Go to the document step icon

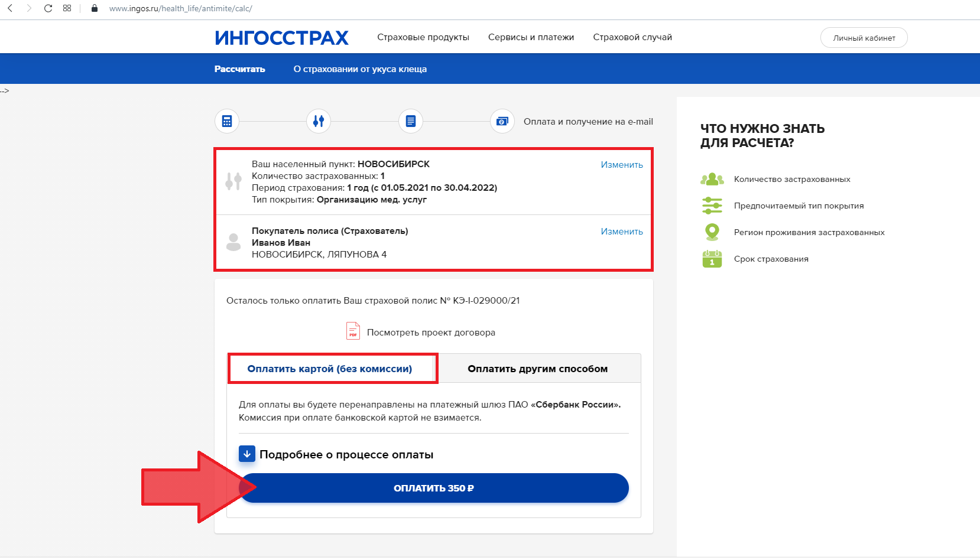pyautogui.click(x=411, y=121)
